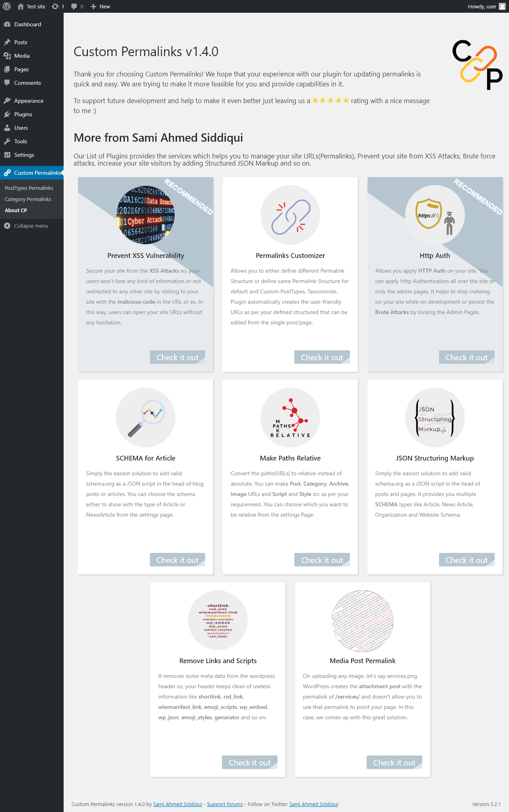Open the Appearance menu item

32,101
